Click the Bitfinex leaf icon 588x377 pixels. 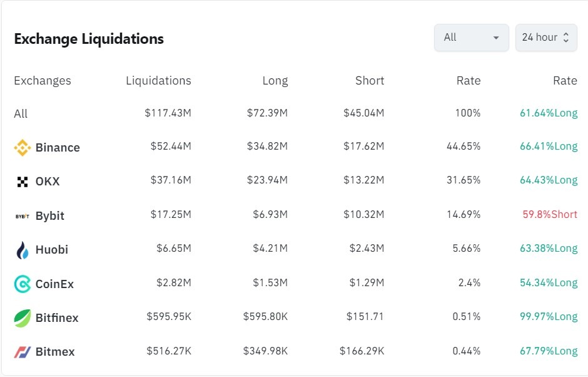click(23, 318)
